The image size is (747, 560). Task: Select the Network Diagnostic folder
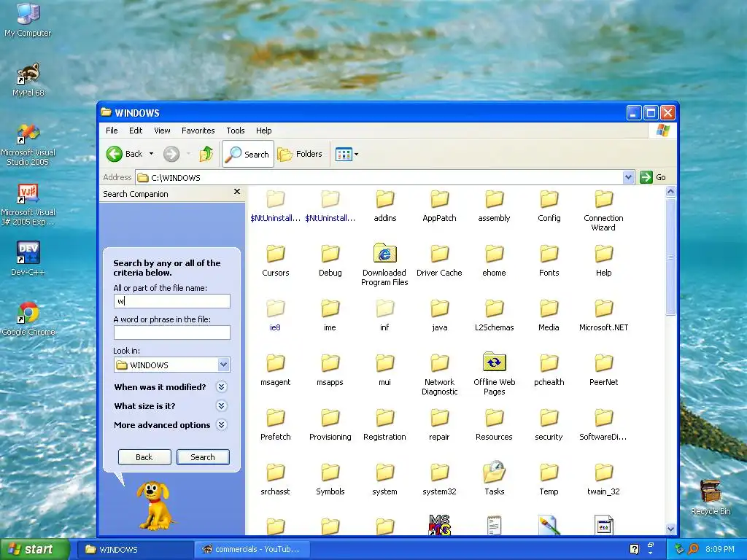coord(439,375)
